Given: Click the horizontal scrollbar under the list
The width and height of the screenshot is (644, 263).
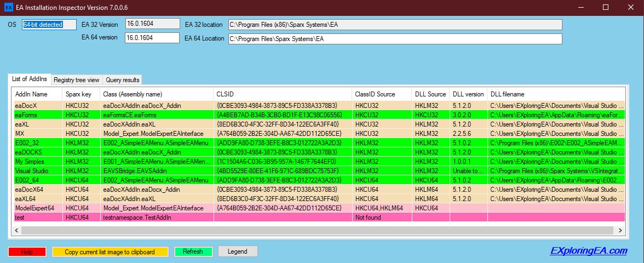Looking at the screenshot, I should coord(318,230).
